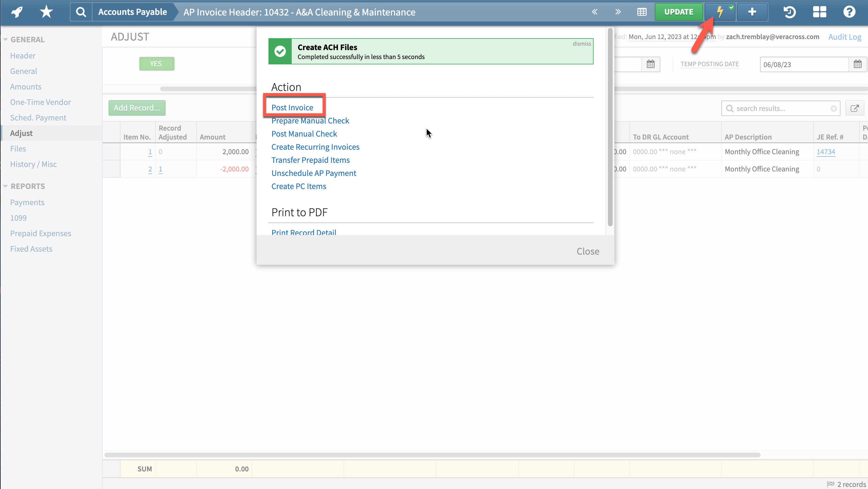Open the apps grid icon
The image size is (868, 489).
pos(819,12)
